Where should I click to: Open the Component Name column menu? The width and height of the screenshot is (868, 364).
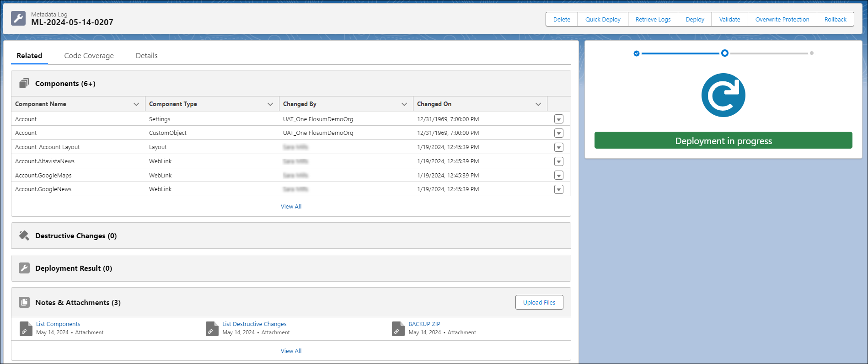coord(136,104)
